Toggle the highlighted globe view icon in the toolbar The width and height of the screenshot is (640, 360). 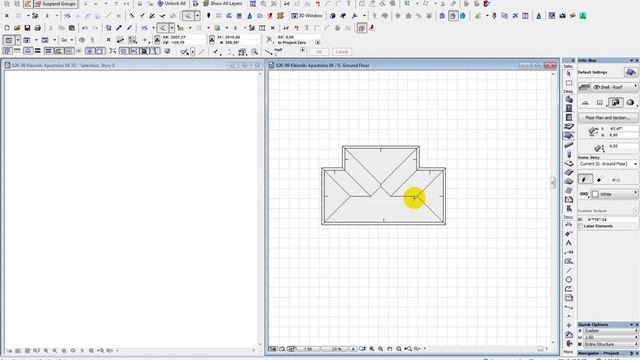click(452, 16)
